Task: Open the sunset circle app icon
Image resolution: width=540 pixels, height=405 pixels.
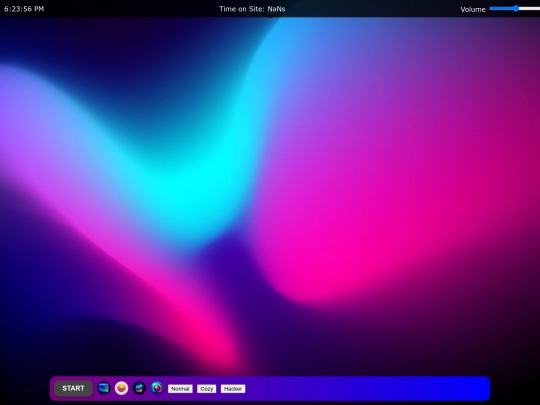Action: point(121,388)
